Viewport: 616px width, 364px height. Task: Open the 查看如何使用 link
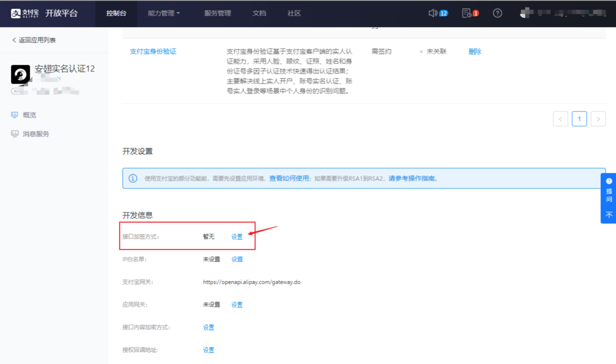[289, 178]
